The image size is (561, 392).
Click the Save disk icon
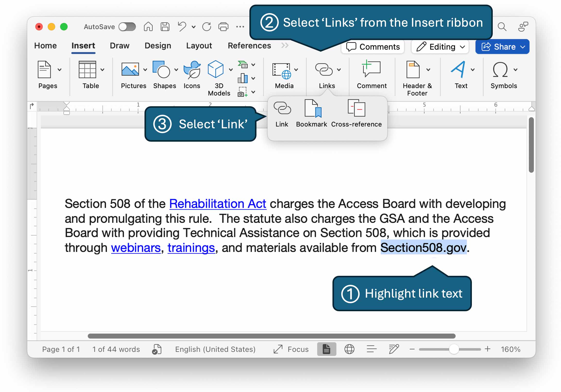tap(165, 26)
